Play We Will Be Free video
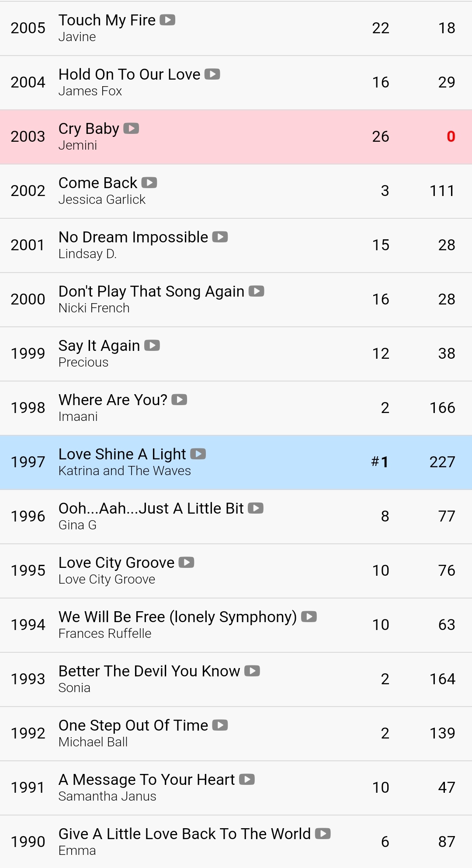The height and width of the screenshot is (868, 472). click(309, 617)
